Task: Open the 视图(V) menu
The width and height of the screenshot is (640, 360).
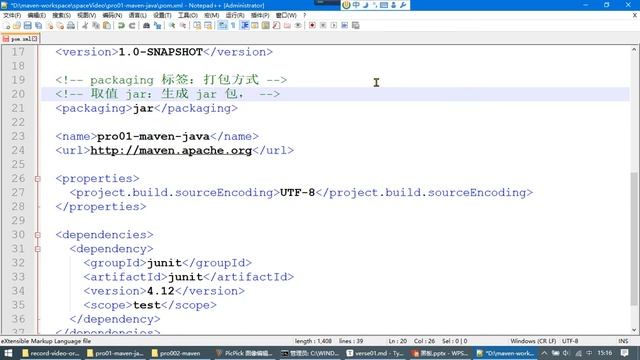Action: click(87, 15)
